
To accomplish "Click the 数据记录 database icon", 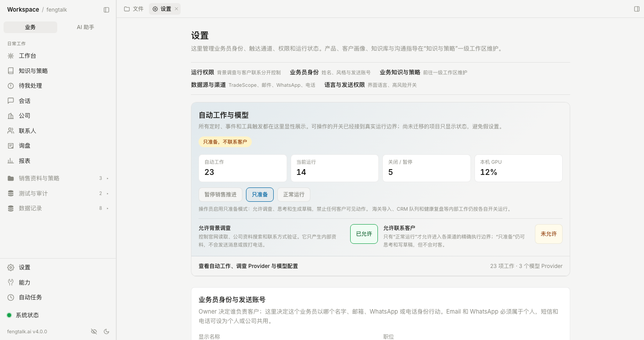I will [x=11, y=208].
